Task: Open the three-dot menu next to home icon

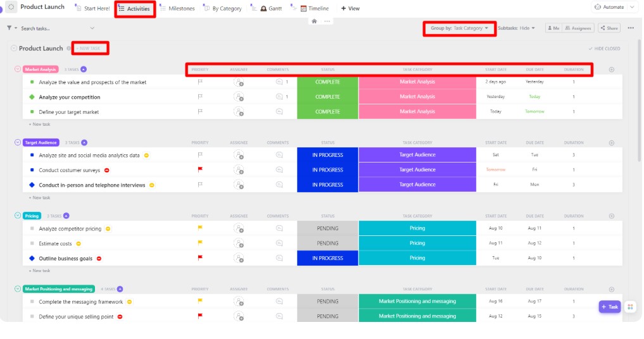Action: pyautogui.click(x=327, y=22)
